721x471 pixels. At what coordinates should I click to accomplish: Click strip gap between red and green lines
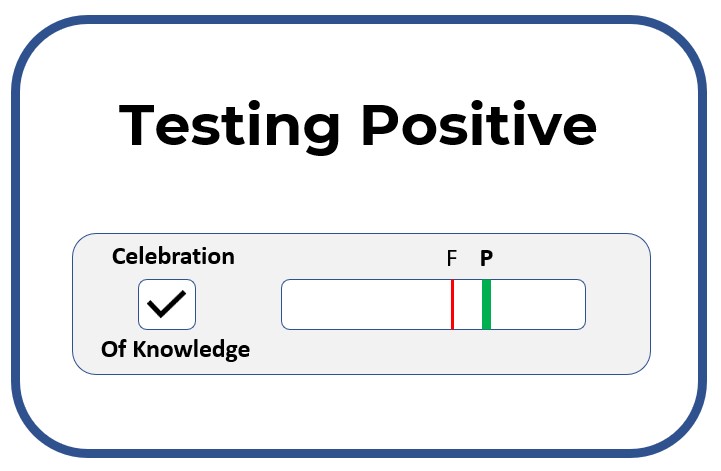click(468, 304)
